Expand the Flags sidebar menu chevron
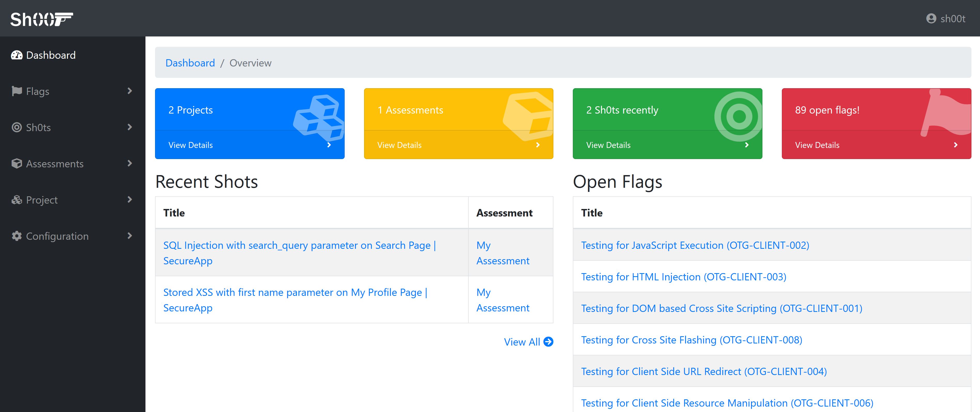Screen dimensions: 980x412 point(130,91)
